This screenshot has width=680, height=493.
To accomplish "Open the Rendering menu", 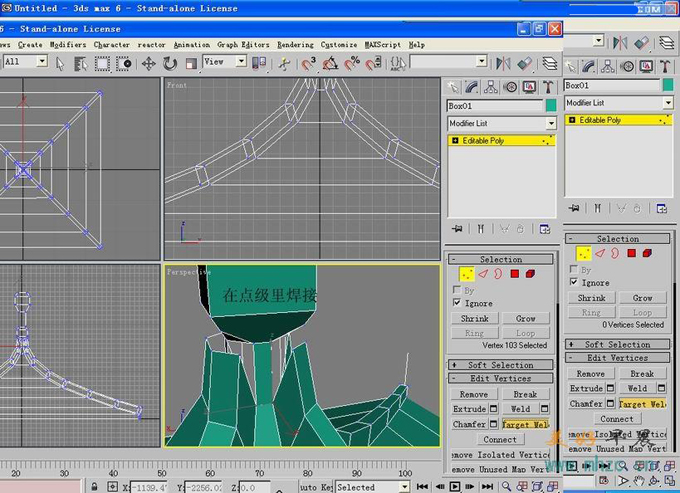I will coord(294,45).
